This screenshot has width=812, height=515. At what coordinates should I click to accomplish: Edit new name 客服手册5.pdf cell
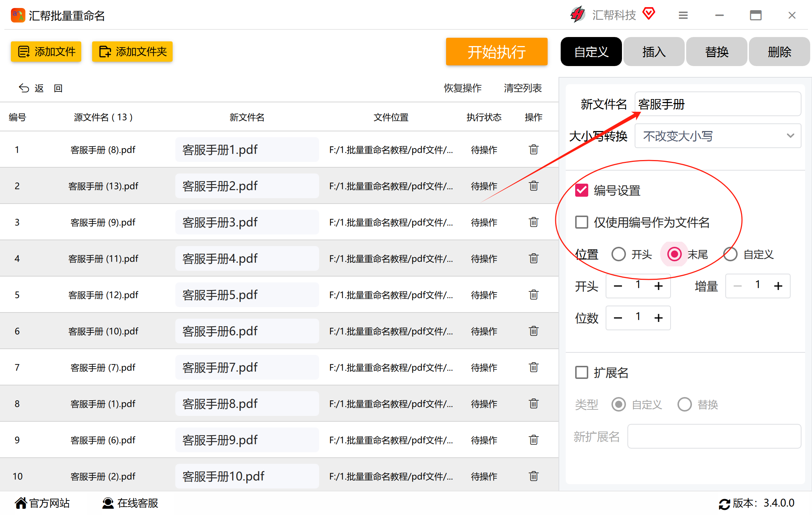click(x=247, y=295)
